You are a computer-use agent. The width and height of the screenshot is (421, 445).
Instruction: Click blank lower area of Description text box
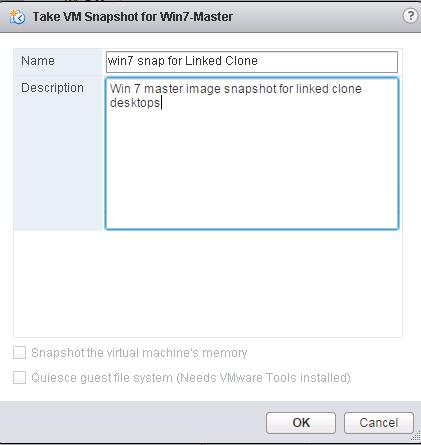[252, 173]
